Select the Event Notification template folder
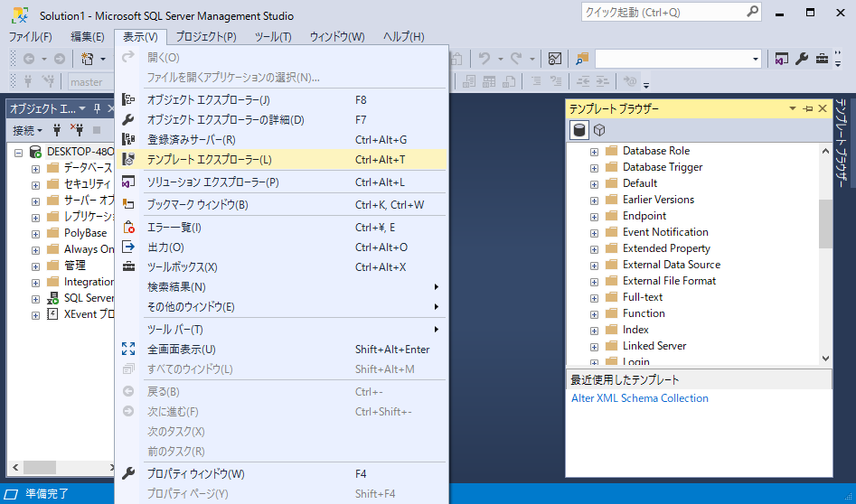Image resolution: width=856 pixels, height=504 pixels. point(665,232)
